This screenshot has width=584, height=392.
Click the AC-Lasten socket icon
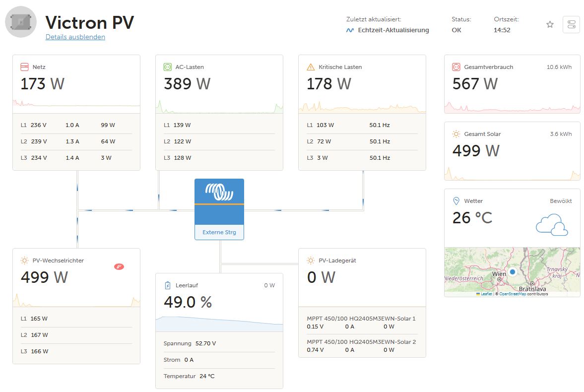168,67
